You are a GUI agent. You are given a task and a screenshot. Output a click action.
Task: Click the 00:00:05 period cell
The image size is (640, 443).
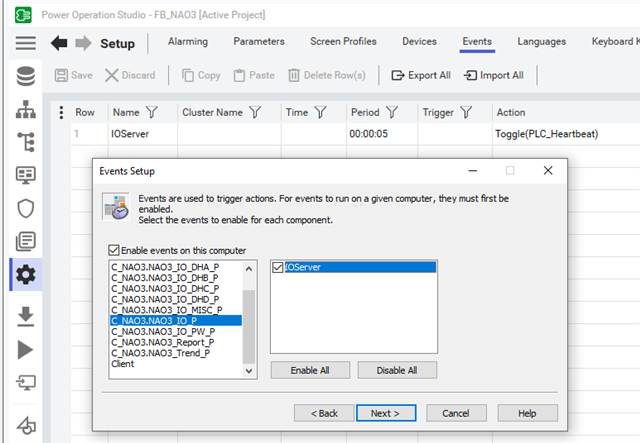click(x=382, y=134)
